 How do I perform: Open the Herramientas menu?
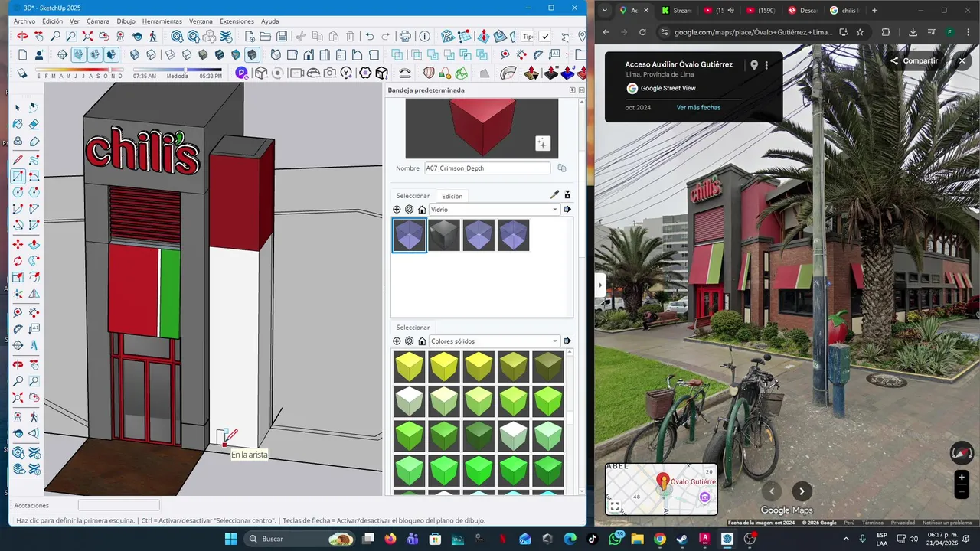point(162,21)
